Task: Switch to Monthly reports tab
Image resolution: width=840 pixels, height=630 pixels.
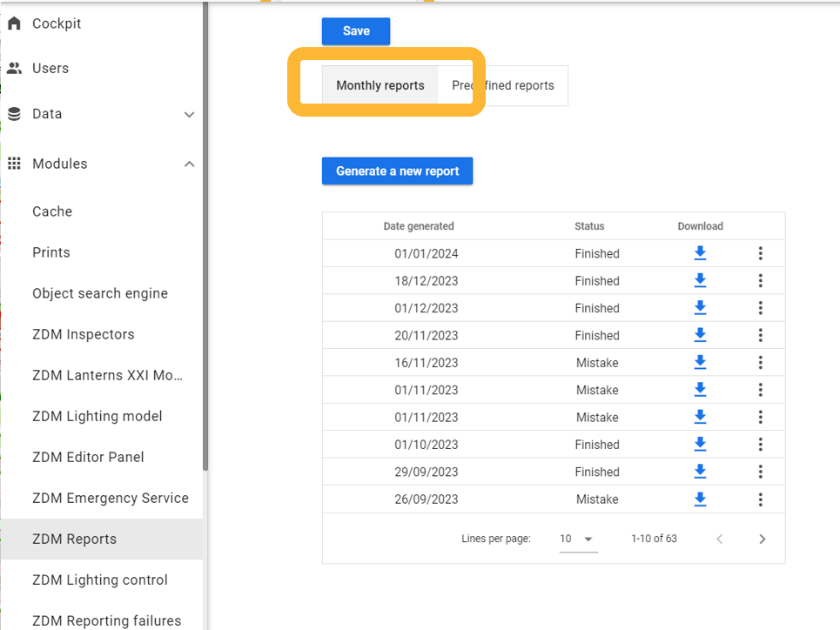Action: coord(380,86)
